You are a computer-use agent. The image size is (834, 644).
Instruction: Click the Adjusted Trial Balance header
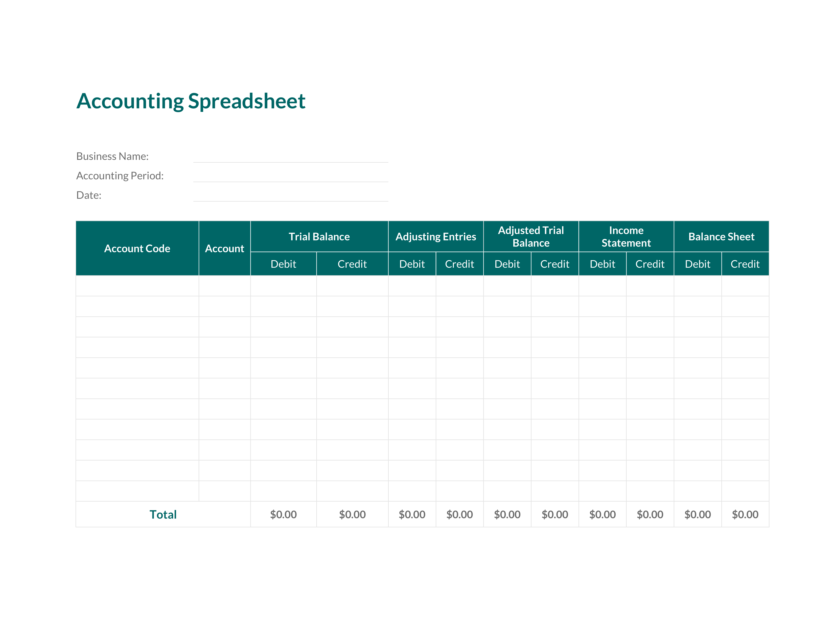(x=531, y=237)
